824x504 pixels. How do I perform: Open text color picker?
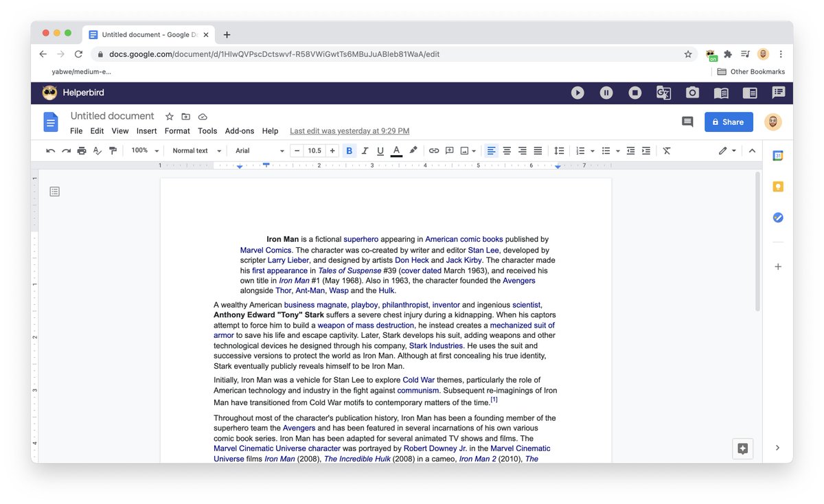click(x=396, y=151)
